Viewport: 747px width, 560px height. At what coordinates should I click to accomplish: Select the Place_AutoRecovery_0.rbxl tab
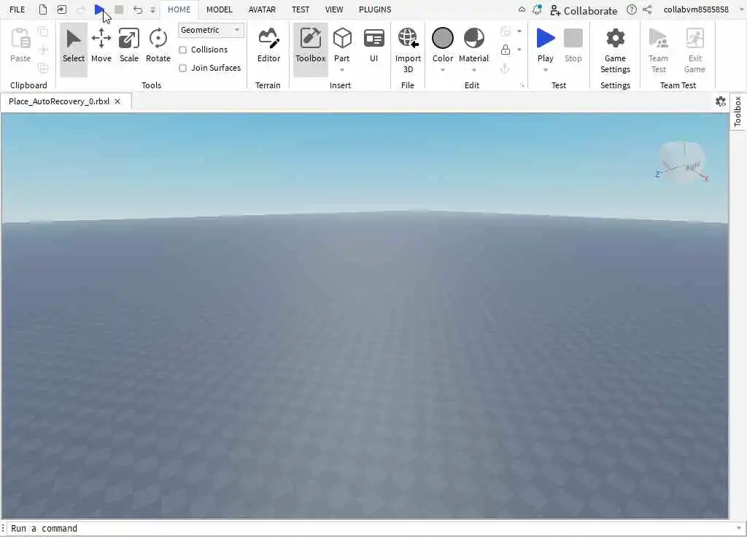click(x=59, y=101)
